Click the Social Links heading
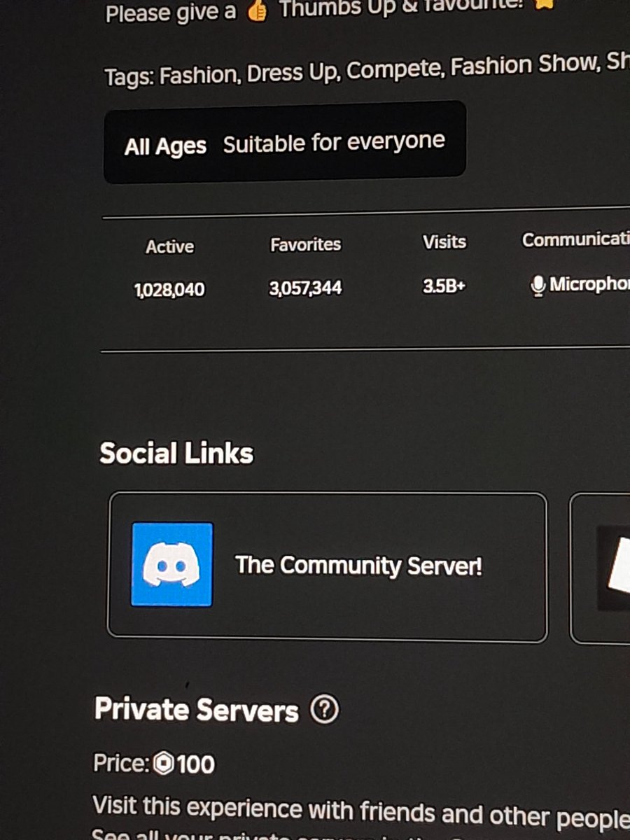630x840 pixels. pyautogui.click(x=176, y=454)
